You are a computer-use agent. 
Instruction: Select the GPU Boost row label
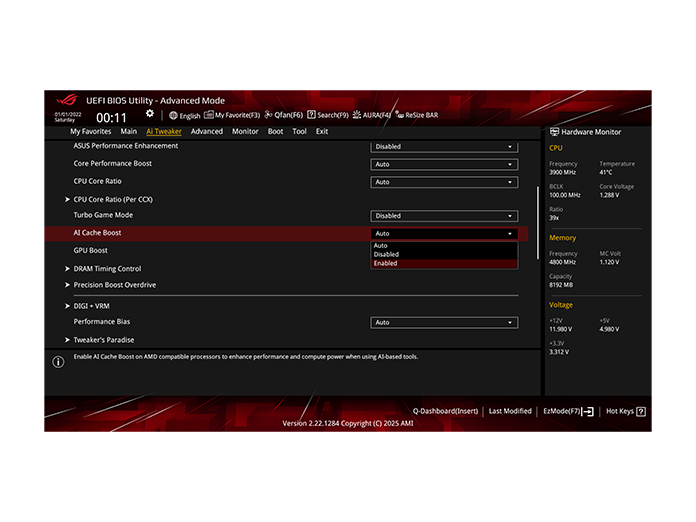(x=91, y=250)
